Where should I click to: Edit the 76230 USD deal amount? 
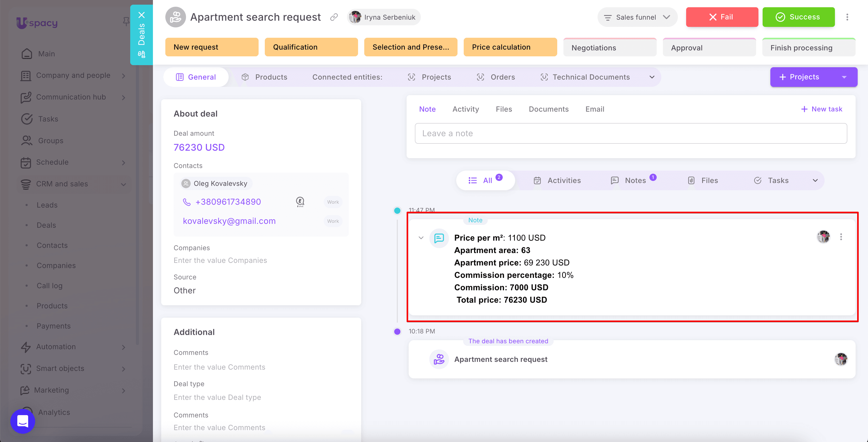tap(199, 148)
